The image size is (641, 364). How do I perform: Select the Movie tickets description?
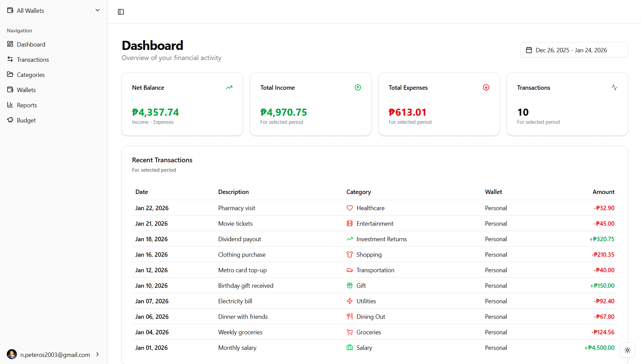(x=235, y=223)
